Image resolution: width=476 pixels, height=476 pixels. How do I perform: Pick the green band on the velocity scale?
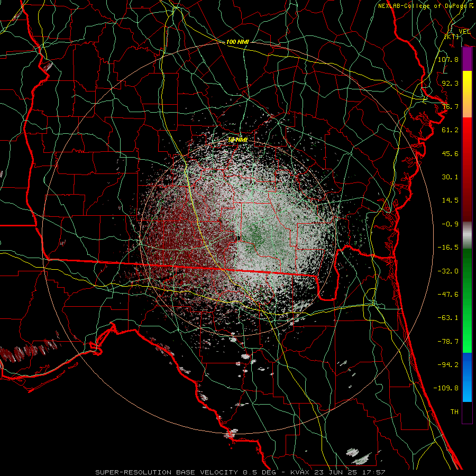[467, 300]
